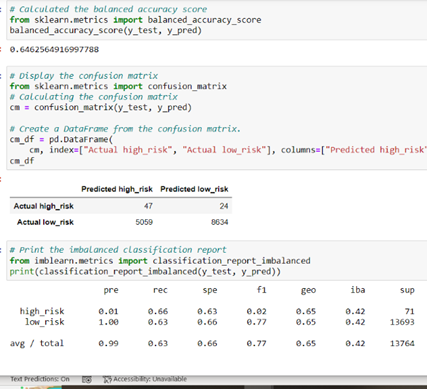Image resolution: width=427 pixels, height=389 pixels.
Task: Click the 'balanced_accuracy_score(y_test, y_pred)' line
Action: 106,31
